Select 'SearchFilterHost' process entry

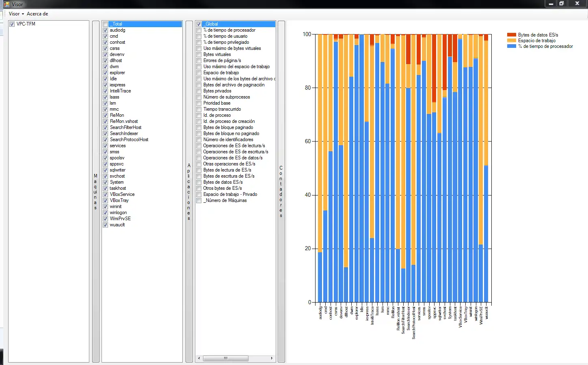(x=125, y=127)
